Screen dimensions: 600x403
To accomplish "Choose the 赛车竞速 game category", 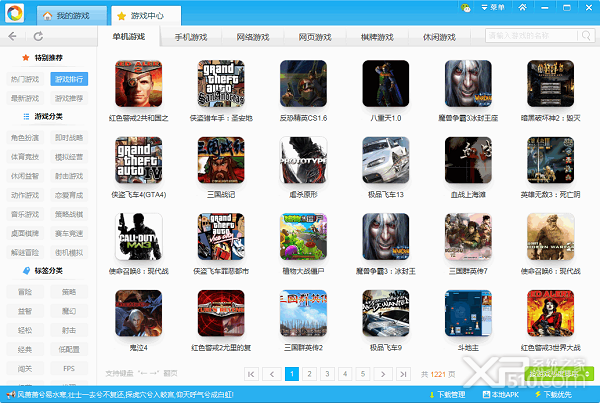I will click(x=69, y=233).
